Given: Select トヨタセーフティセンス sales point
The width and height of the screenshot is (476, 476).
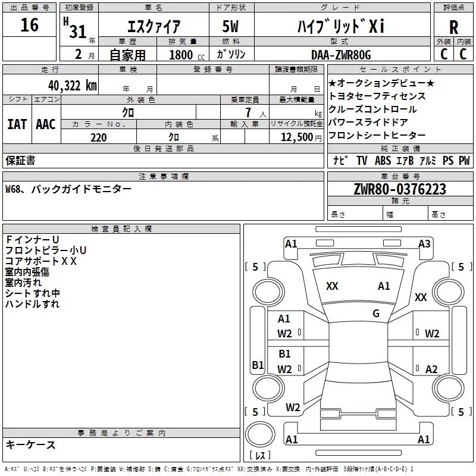Looking at the screenshot, I should pyautogui.click(x=377, y=96).
